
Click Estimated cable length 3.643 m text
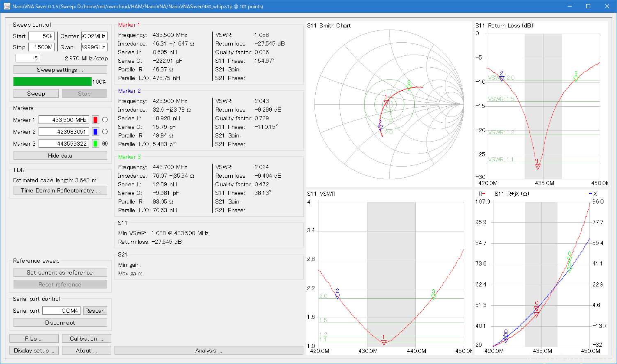55,180
